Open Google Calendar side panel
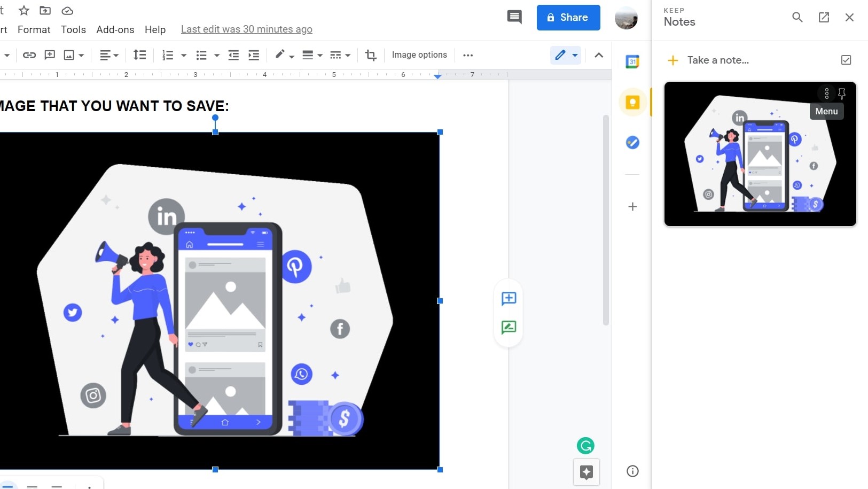 (632, 61)
